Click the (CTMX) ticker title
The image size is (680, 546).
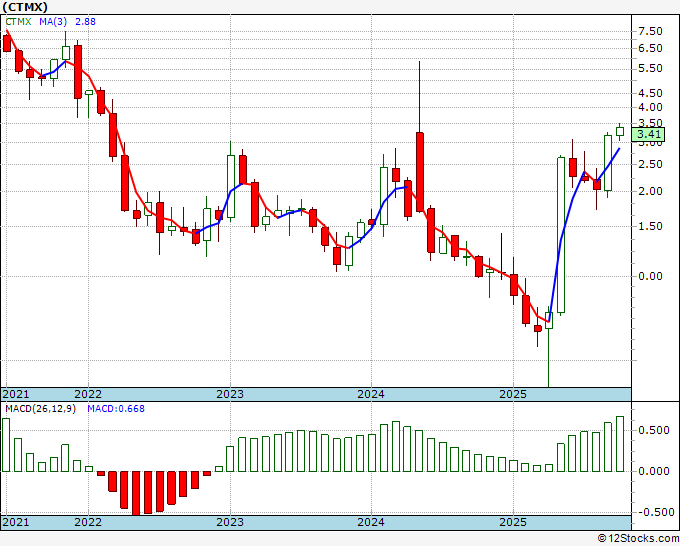click(24, 7)
